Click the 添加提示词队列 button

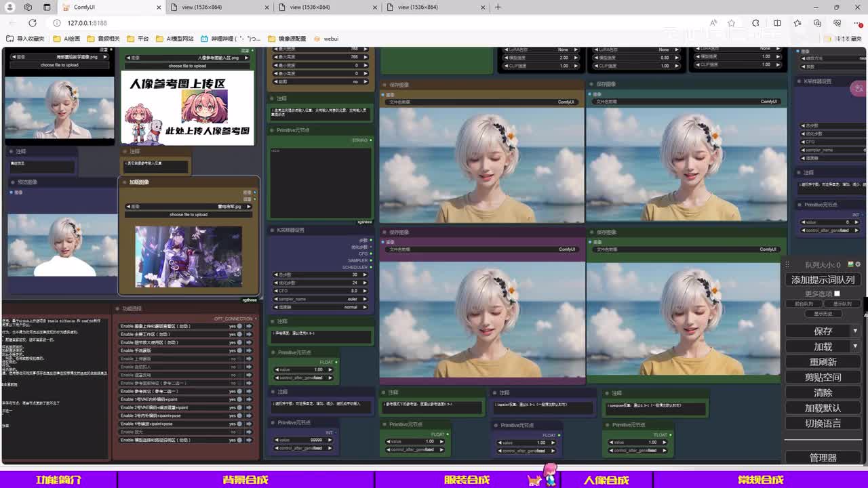(823, 279)
